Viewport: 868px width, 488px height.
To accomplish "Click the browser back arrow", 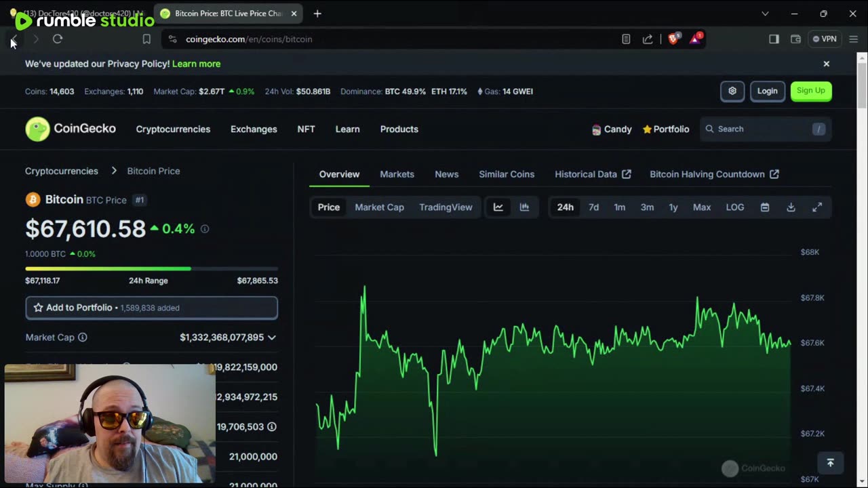I will point(14,39).
